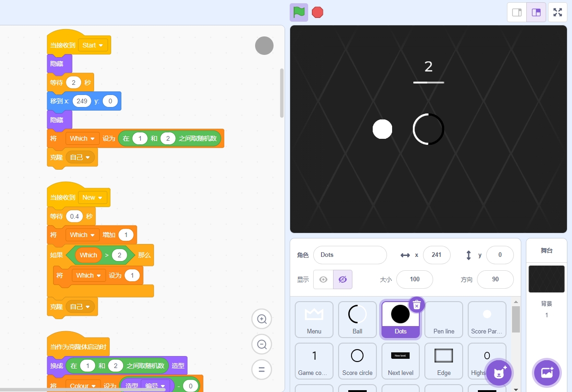
Task: Open the New message dropdown
Action: pyautogui.click(x=92, y=197)
